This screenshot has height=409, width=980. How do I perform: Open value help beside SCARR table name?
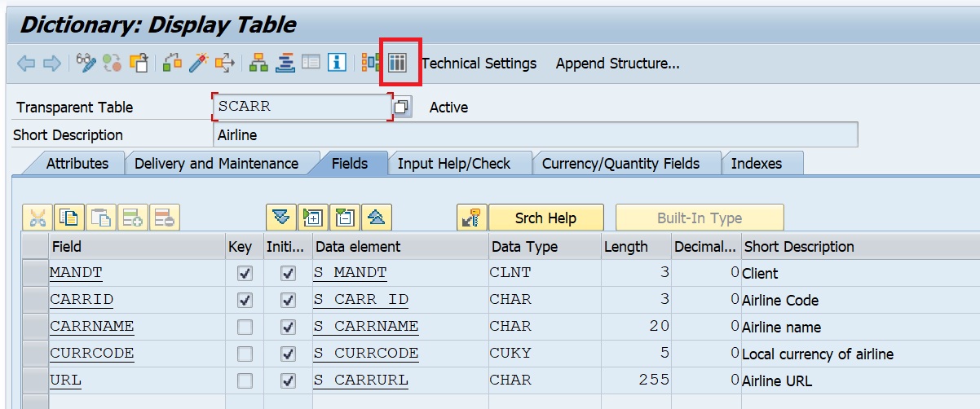click(402, 107)
